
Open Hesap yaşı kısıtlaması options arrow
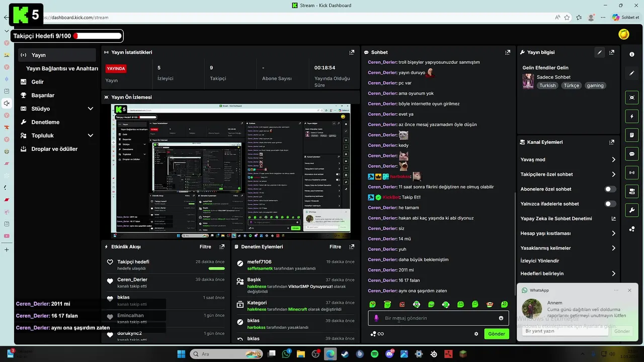[613, 233]
